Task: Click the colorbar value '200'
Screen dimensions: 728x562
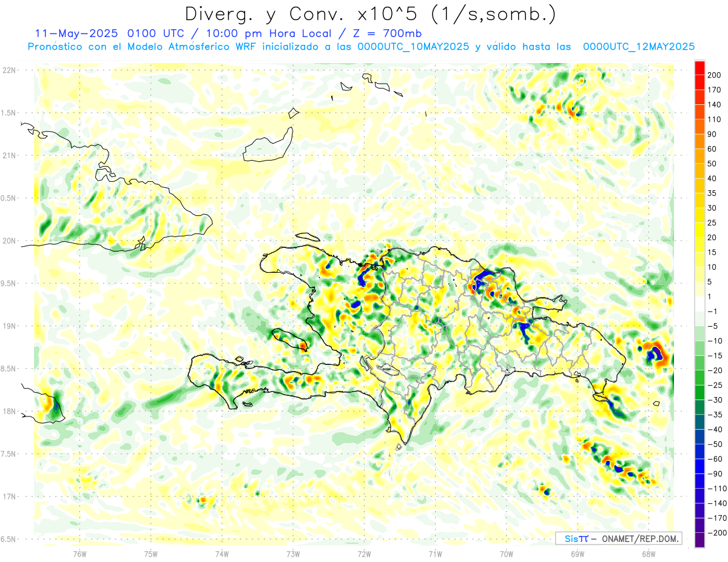Action: pyautogui.click(x=715, y=75)
